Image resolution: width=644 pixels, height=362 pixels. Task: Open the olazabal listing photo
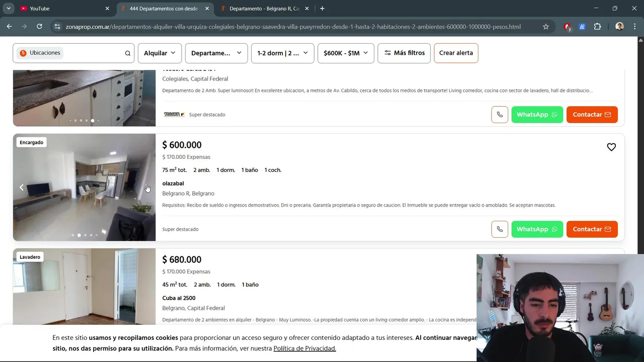point(85,187)
